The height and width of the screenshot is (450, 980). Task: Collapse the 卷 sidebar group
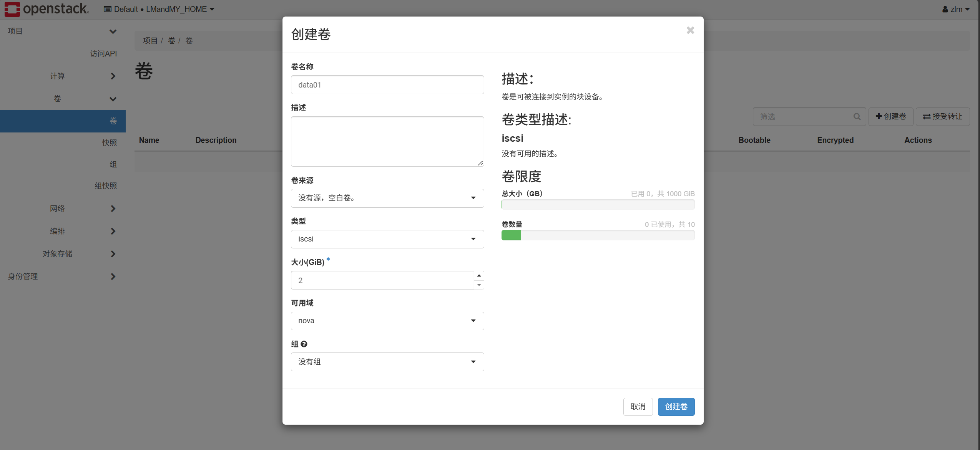point(63,99)
